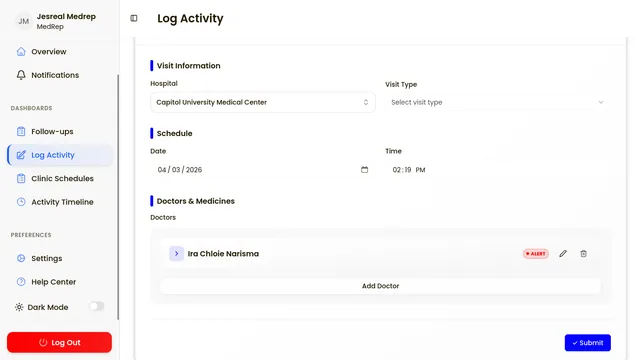Click the Clinic Schedules clipboard icon
The image size is (640, 360).
pyautogui.click(x=21, y=178)
